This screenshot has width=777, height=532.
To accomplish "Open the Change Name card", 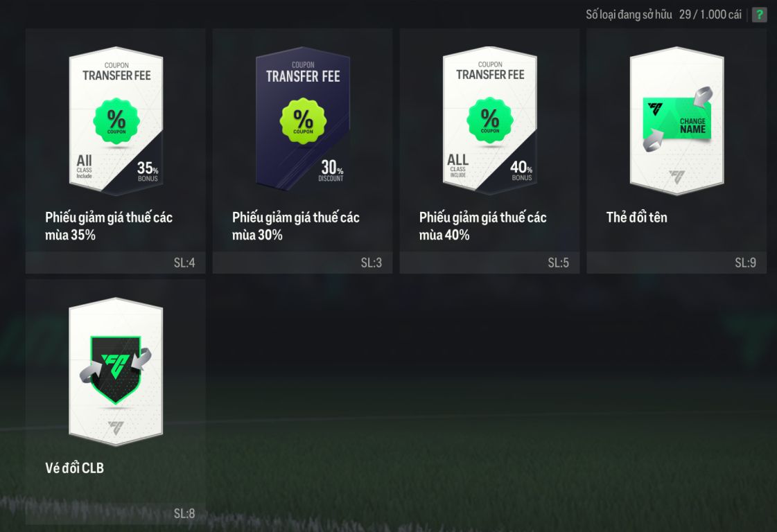I will pyautogui.click(x=676, y=150).
